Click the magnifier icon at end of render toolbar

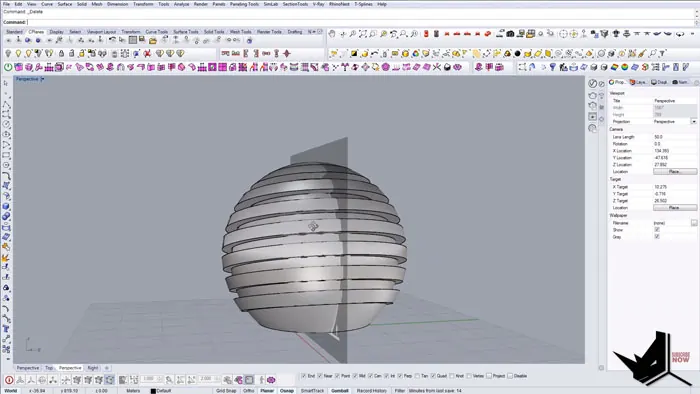coord(653,54)
